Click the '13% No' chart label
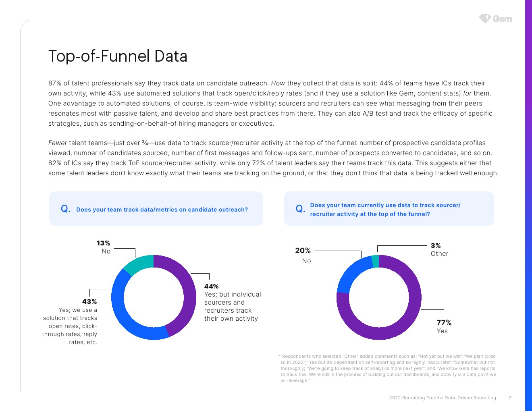This screenshot has height=411, width=532. coord(104,247)
